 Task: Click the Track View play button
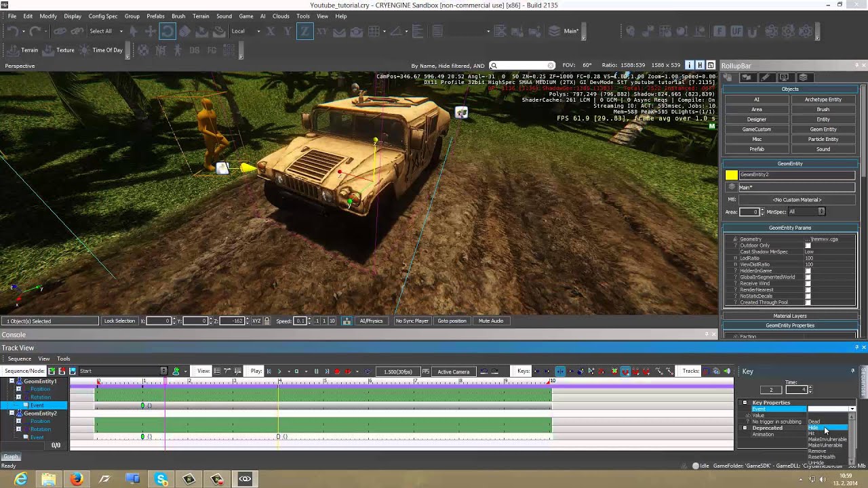279,371
